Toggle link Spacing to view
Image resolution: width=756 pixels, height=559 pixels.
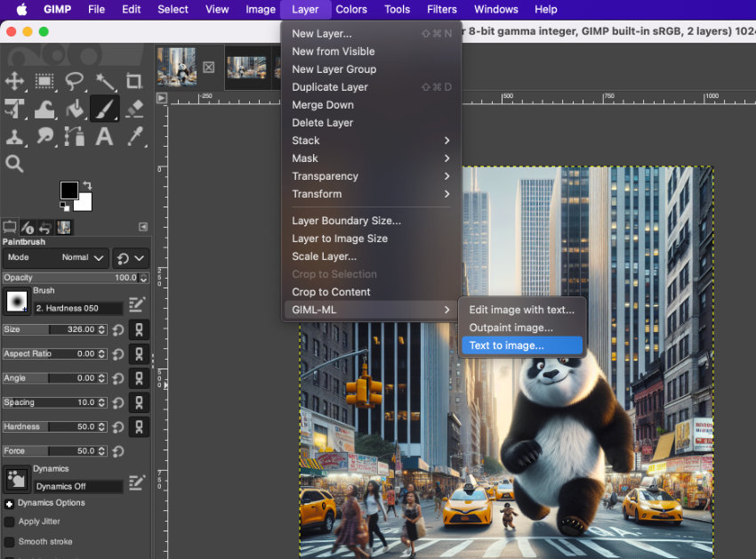(x=139, y=402)
